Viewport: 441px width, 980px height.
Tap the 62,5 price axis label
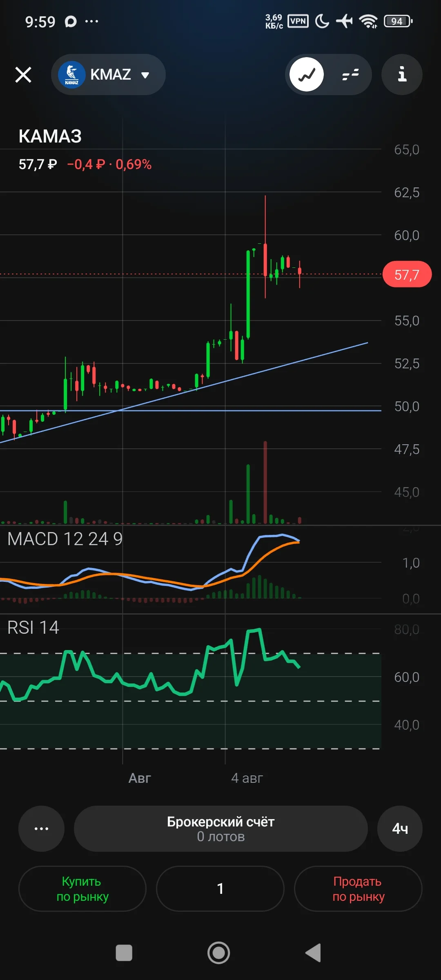tap(407, 192)
